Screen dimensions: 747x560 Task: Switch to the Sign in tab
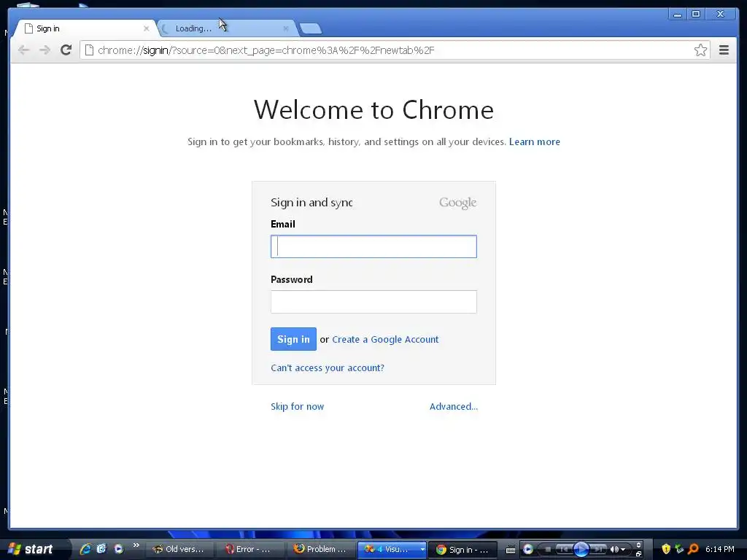[x=85, y=28]
